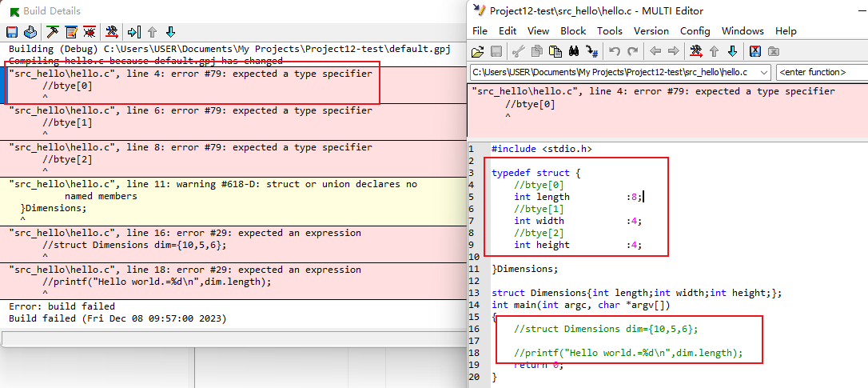Open file using folder icon in MULTI Editor
Image resolution: width=868 pixels, height=388 pixels.
[478, 51]
